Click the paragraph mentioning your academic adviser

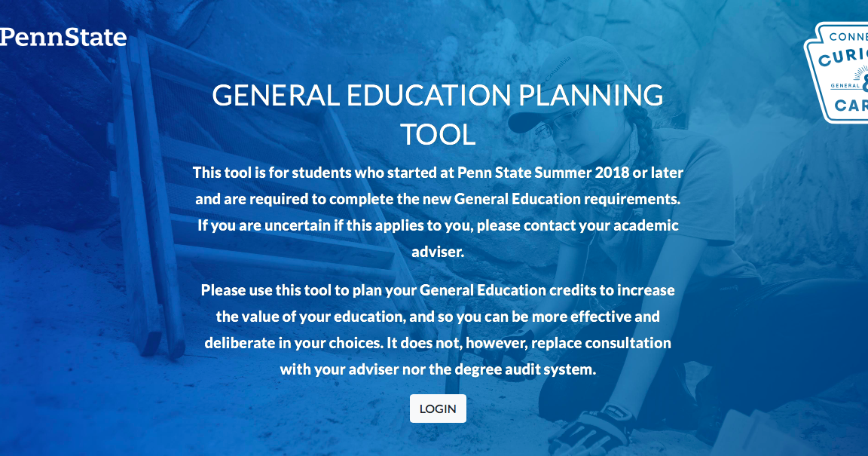pyautogui.click(x=438, y=225)
